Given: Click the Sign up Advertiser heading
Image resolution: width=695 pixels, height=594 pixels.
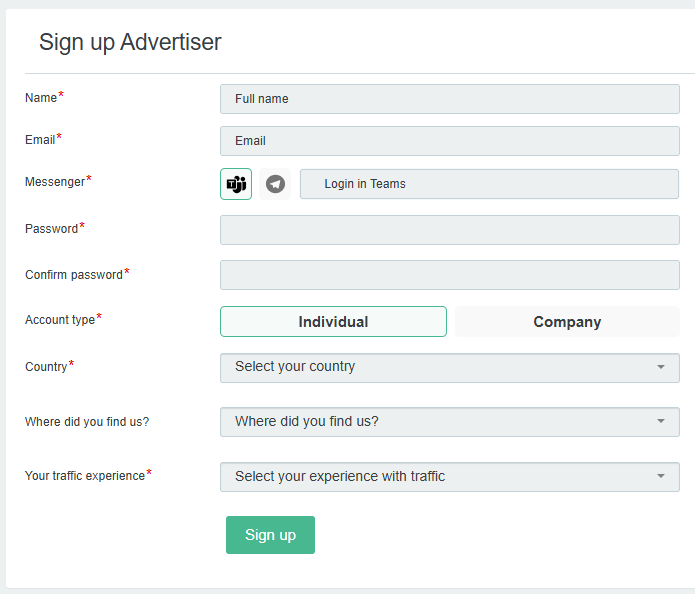Looking at the screenshot, I should point(130,42).
